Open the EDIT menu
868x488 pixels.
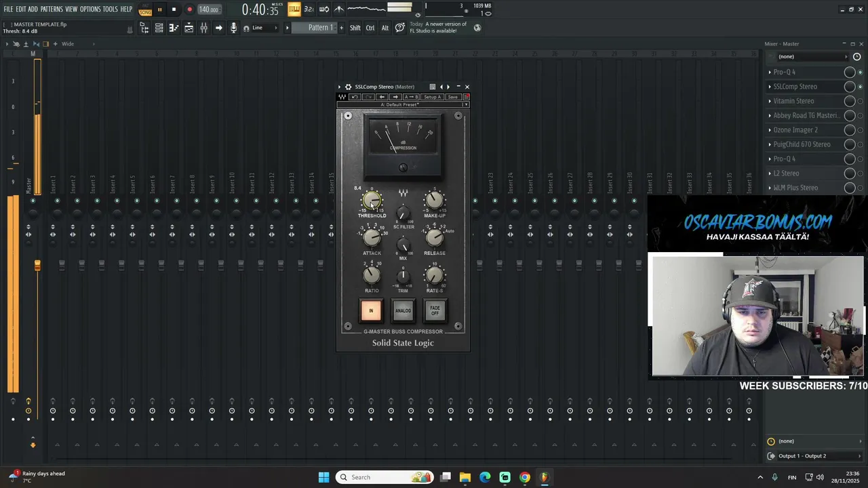click(x=21, y=9)
